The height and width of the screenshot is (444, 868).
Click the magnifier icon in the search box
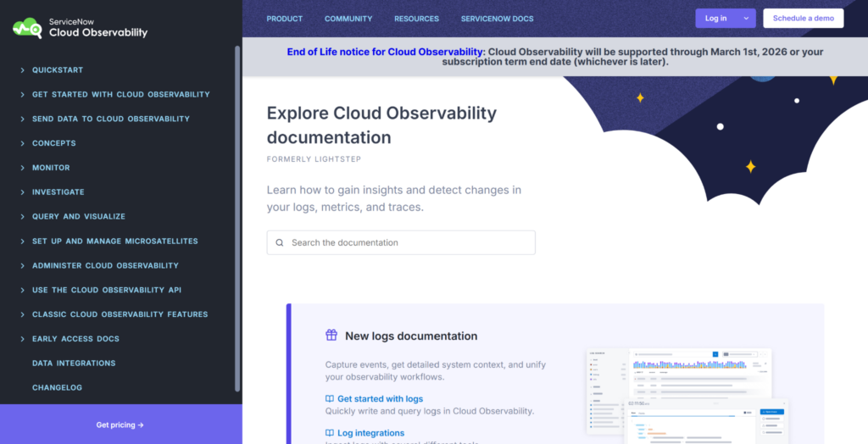280,242
